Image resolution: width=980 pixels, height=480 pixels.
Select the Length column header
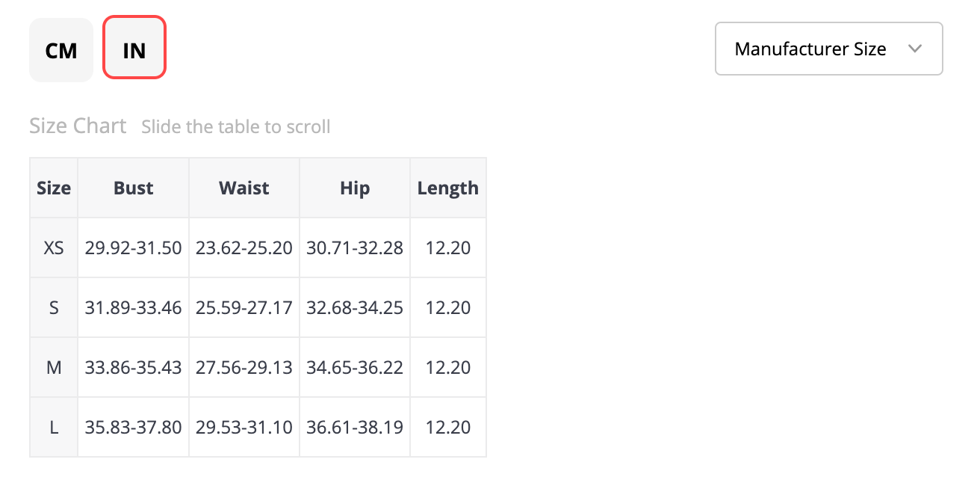tap(448, 188)
